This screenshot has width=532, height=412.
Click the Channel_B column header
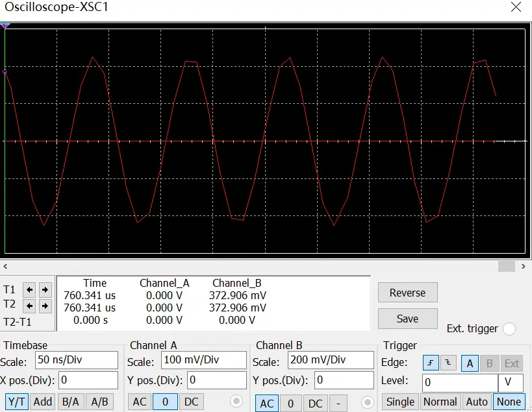237,284
